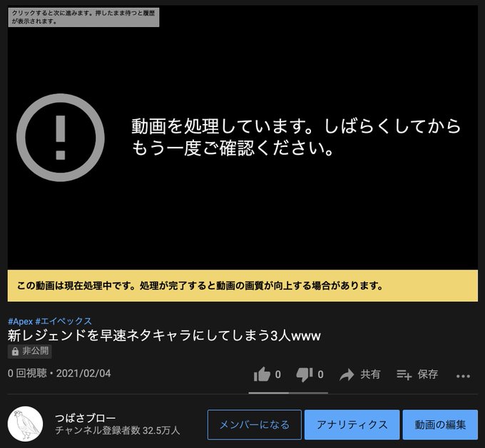485x448 pixels.
Task: Click the lock icon on 非公開 badge
Action: pyautogui.click(x=15, y=352)
